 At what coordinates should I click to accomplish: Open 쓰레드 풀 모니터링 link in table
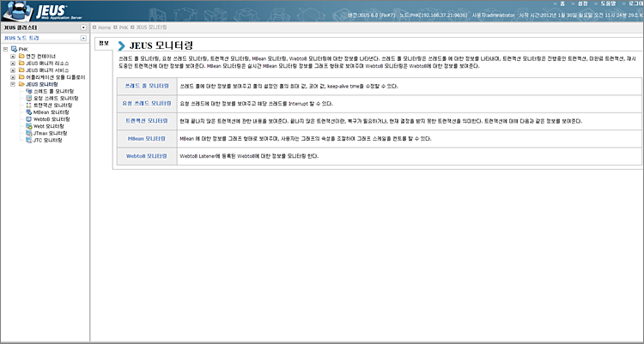coord(147,86)
